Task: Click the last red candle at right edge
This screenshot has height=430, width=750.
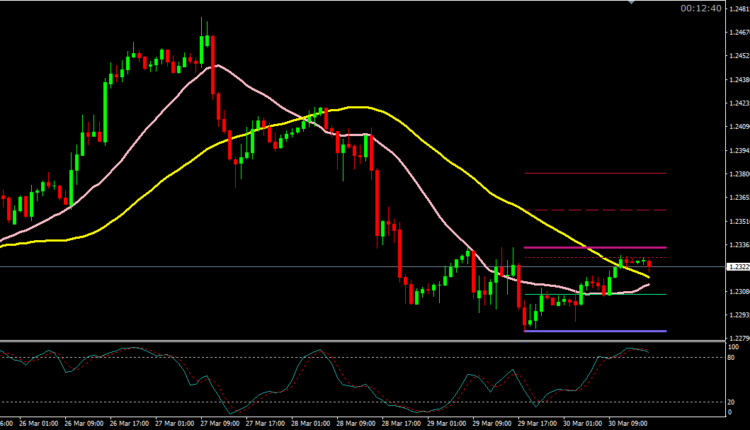Action: (650, 263)
